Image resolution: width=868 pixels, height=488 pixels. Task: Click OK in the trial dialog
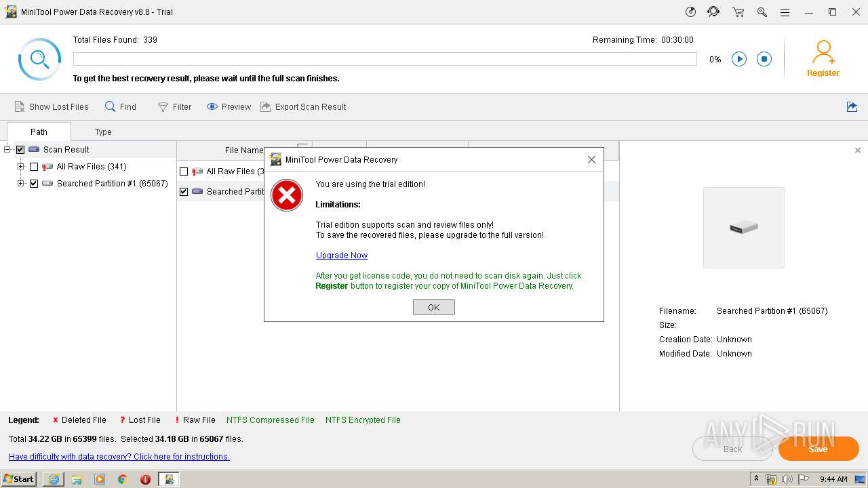[434, 307]
